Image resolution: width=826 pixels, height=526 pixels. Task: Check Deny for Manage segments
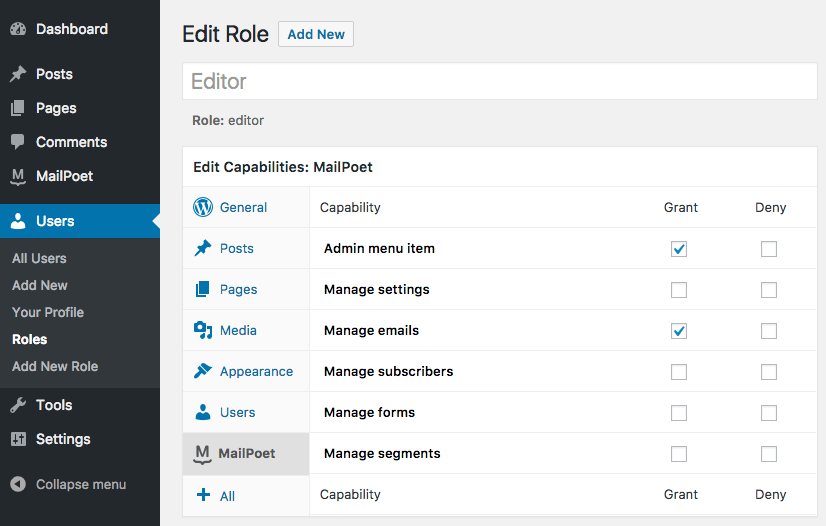(x=769, y=454)
